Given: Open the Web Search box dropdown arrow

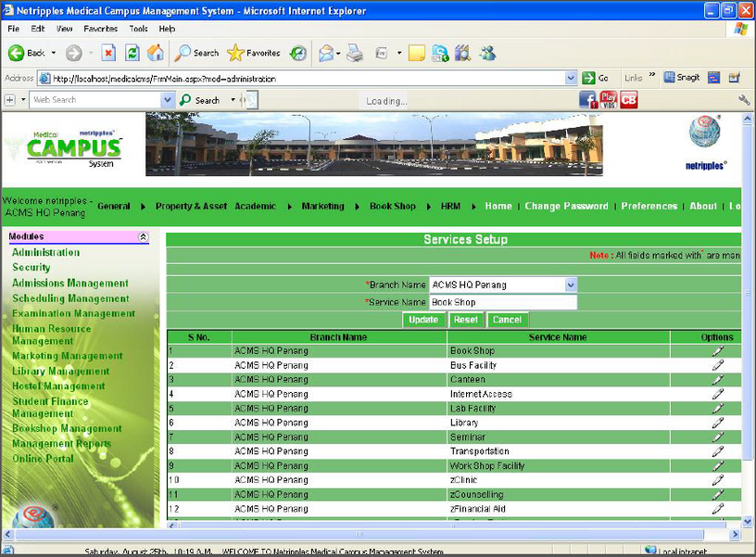Looking at the screenshot, I should click(x=168, y=100).
